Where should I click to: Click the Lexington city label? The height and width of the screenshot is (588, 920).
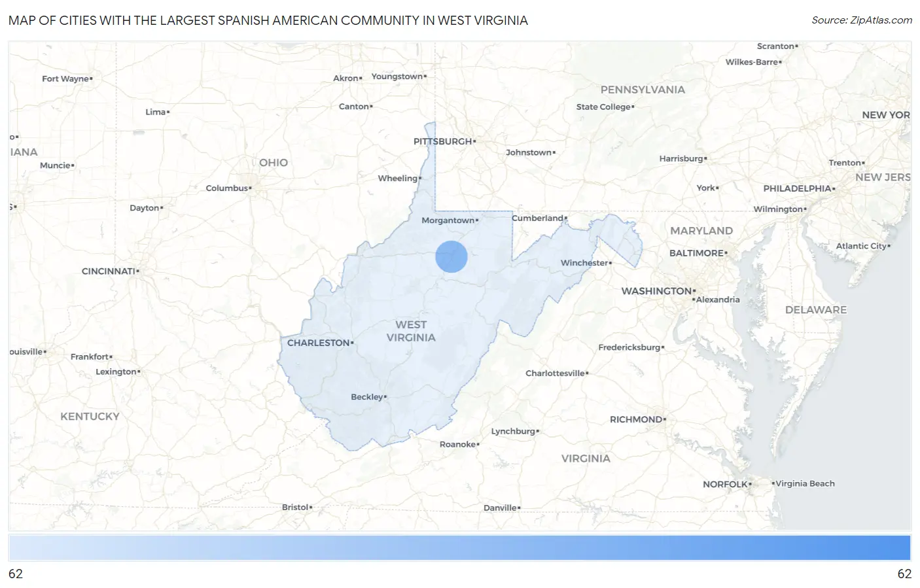116,372
